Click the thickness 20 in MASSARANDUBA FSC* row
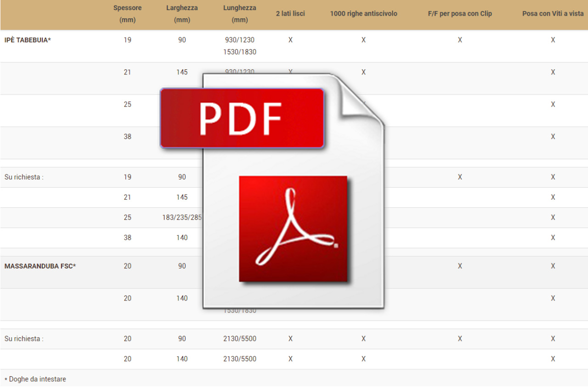The width and height of the screenshot is (588, 390). coord(127,266)
